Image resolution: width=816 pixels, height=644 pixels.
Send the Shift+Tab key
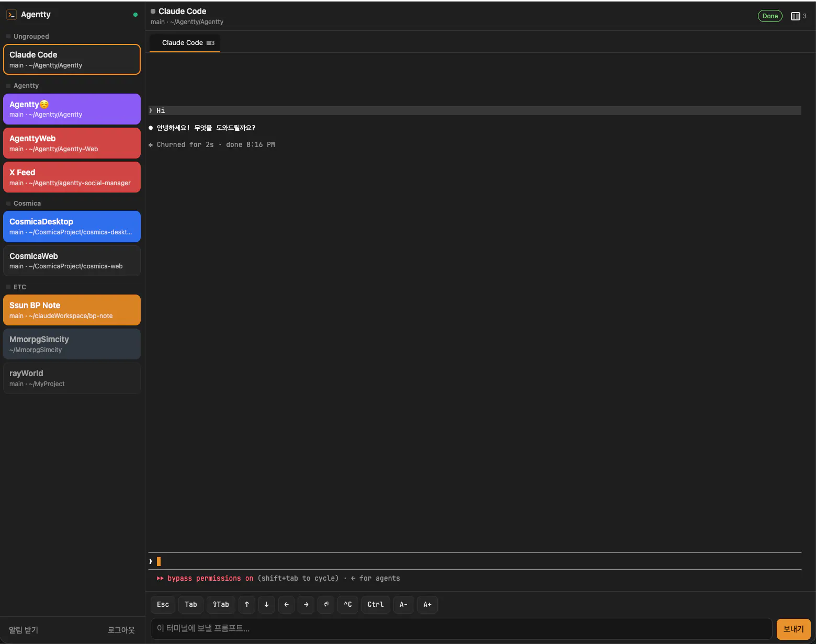pos(221,604)
